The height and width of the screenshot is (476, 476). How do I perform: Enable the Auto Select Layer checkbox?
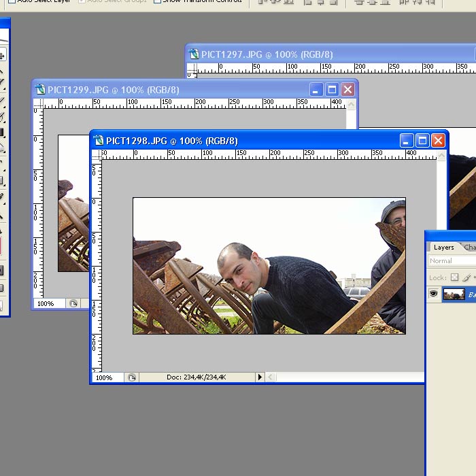point(12,1)
